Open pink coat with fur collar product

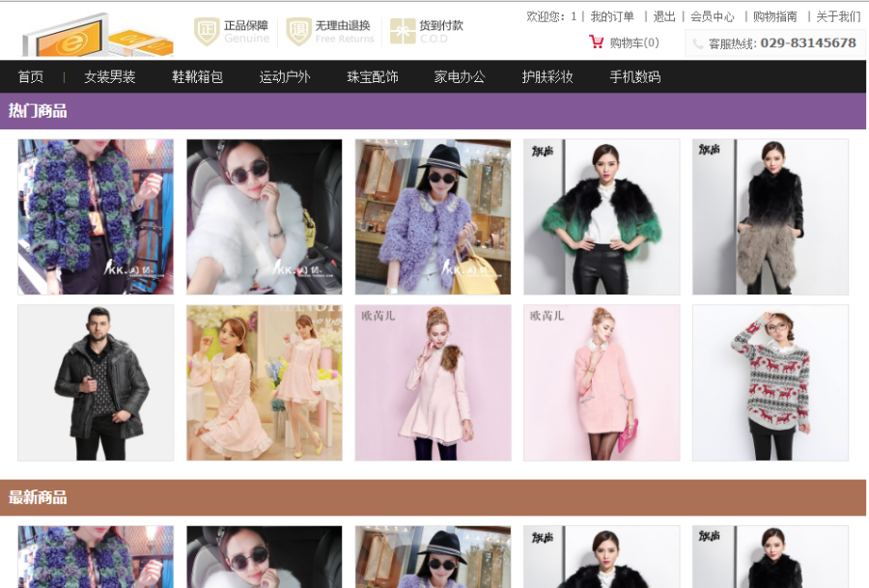433,382
